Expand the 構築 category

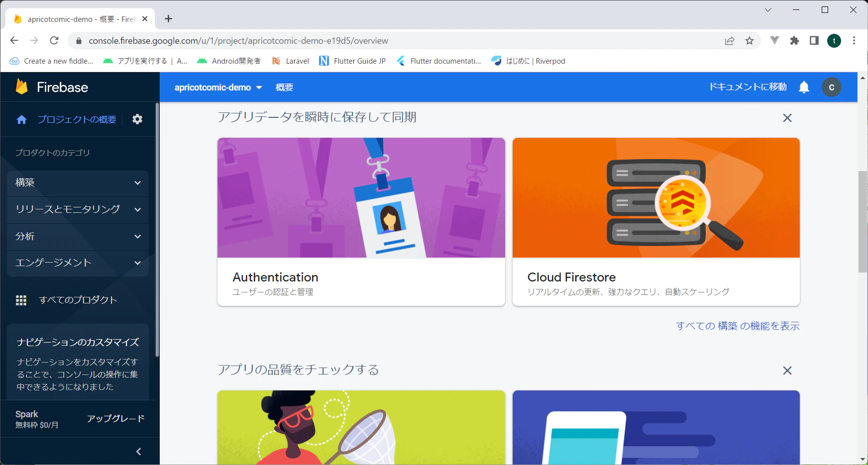tap(78, 183)
